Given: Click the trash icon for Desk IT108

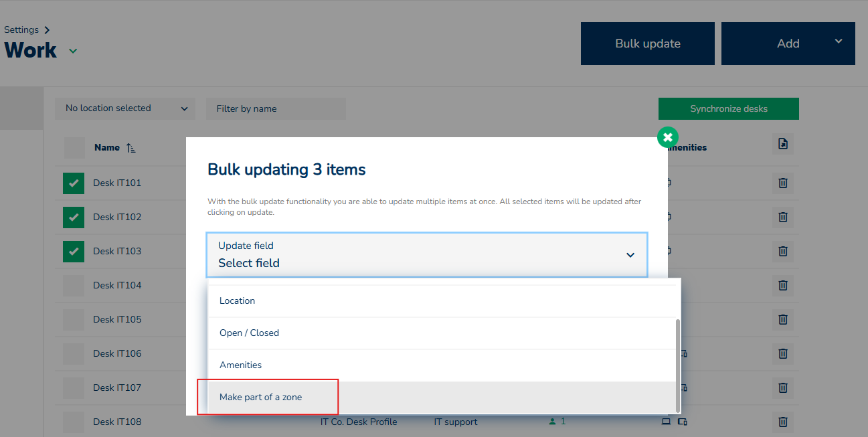Looking at the screenshot, I should [x=782, y=422].
